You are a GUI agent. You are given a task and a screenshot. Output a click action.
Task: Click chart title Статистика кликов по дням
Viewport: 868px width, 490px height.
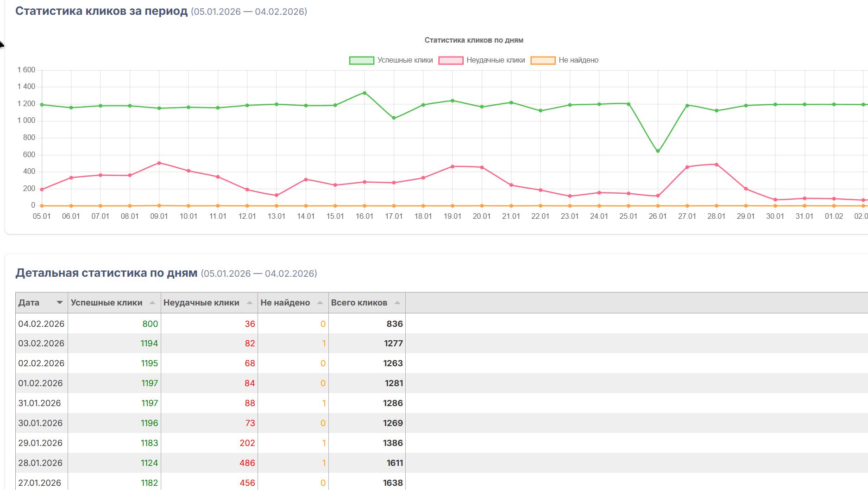click(x=473, y=40)
